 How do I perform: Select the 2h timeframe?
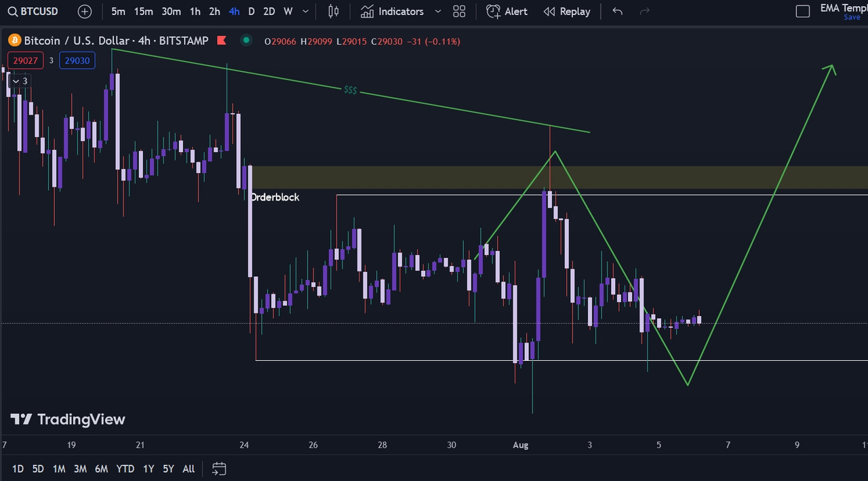tap(214, 12)
